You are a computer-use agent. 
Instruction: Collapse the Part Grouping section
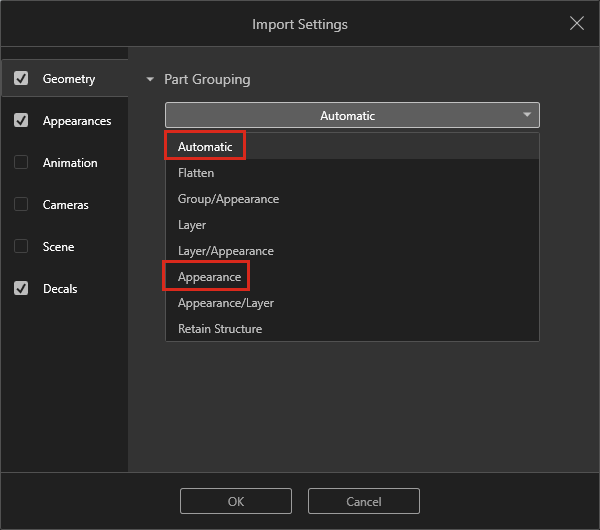(x=151, y=79)
